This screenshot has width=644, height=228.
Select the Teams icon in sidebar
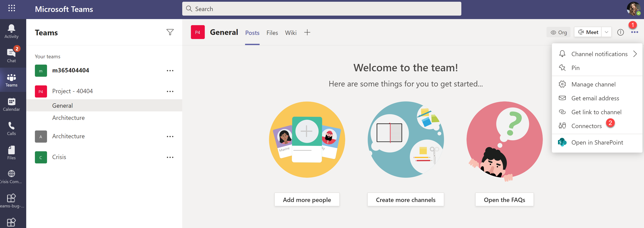coord(11,80)
